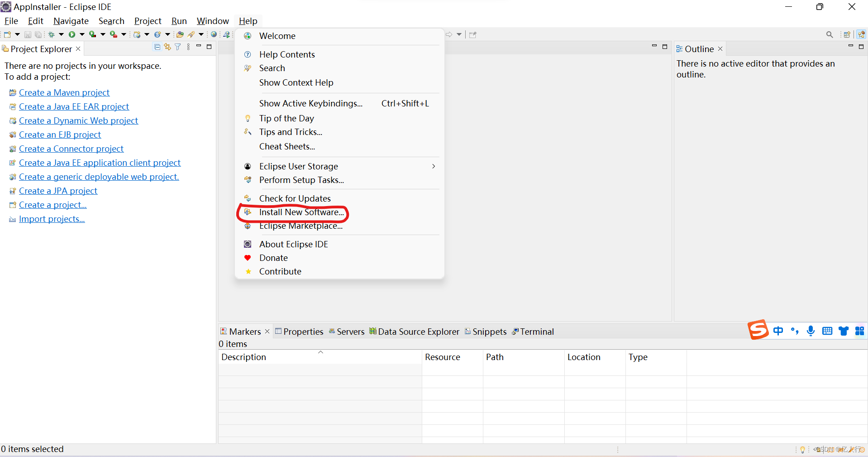Image resolution: width=868 pixels, height=457 pixels.
Task: Open the New wizard dropdown arrow
Action: click(17, 34)
